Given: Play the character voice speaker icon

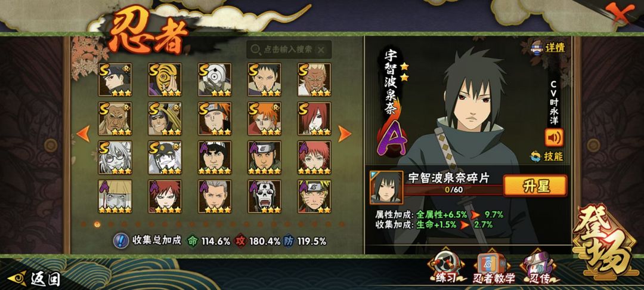Looking at the screenshot, I should pyautogui.click(x=554, y=138).
